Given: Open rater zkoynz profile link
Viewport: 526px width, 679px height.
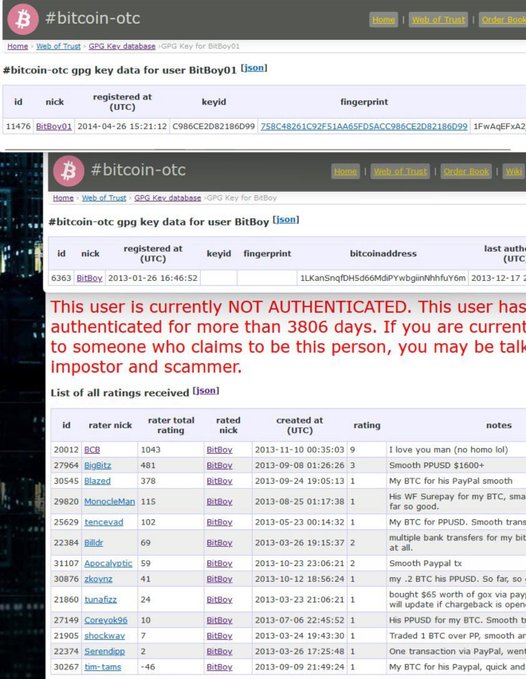Looking at the screenshot, I should [x=98, y=579].
